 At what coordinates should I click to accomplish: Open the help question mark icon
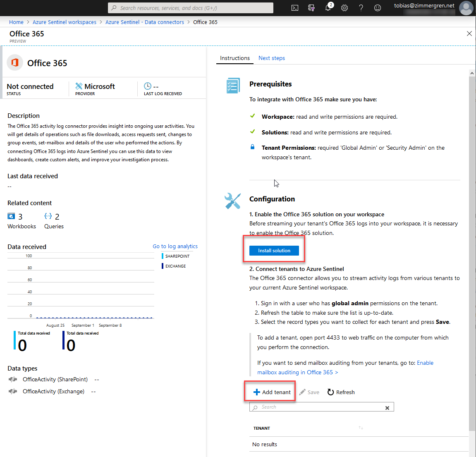click(x=361, y=8)
